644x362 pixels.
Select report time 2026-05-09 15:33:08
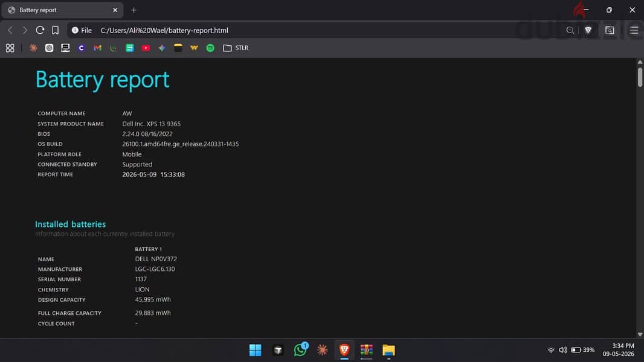pos(153,174)
